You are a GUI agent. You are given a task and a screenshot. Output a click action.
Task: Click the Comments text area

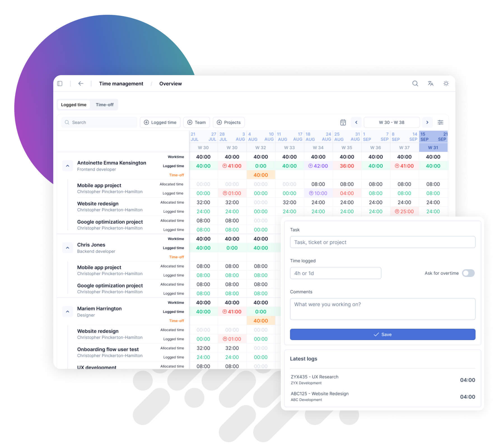click(x=382, y=309)
